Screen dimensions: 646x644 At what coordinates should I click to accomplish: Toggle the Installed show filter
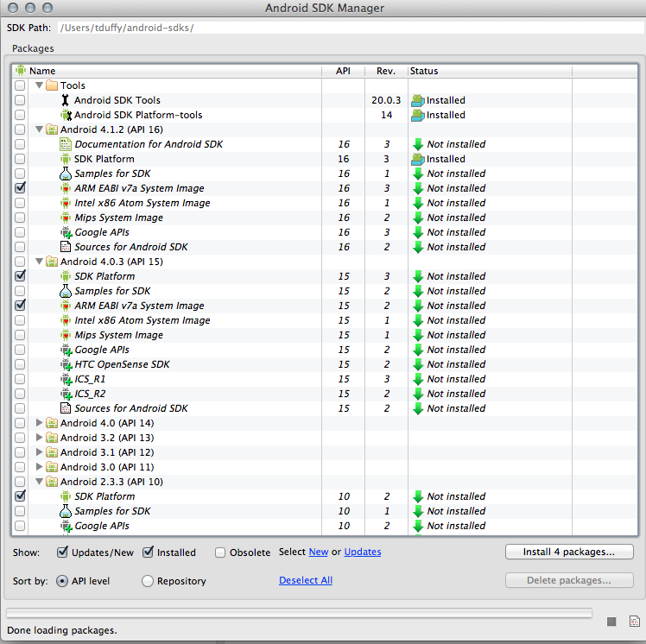point(148,552)
